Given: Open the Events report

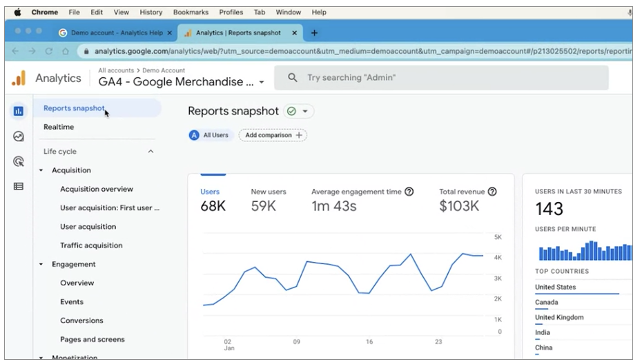Looking at the screenshot, I should click(72, 302).
